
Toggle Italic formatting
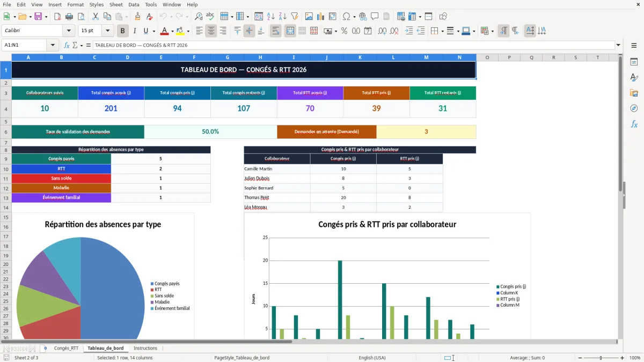[134, 31]
